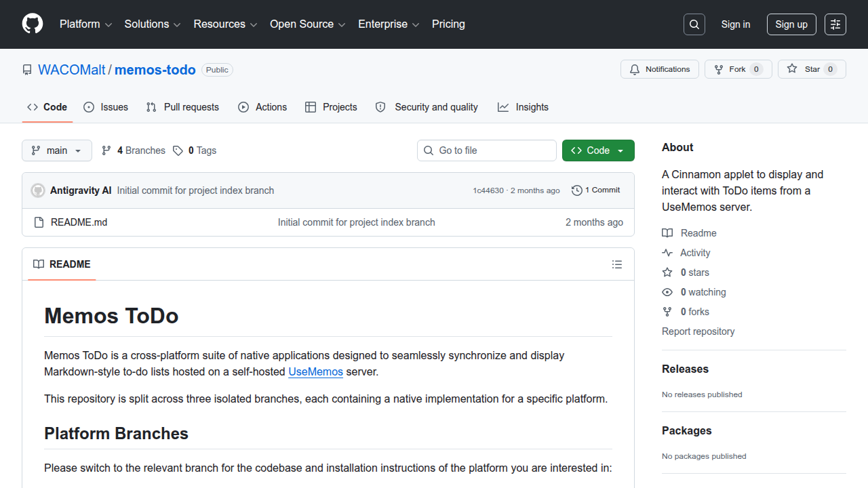Open the Packages heading link
Viewport: 868px width, 488px height.
687,431
